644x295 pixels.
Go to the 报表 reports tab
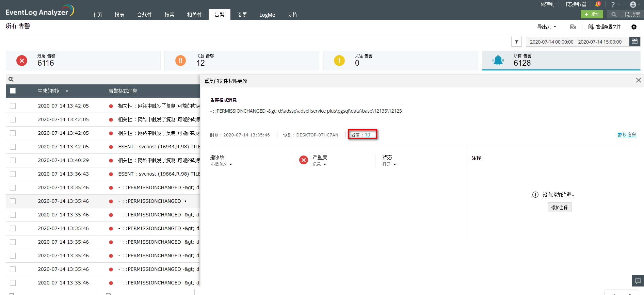coord(119,15)
